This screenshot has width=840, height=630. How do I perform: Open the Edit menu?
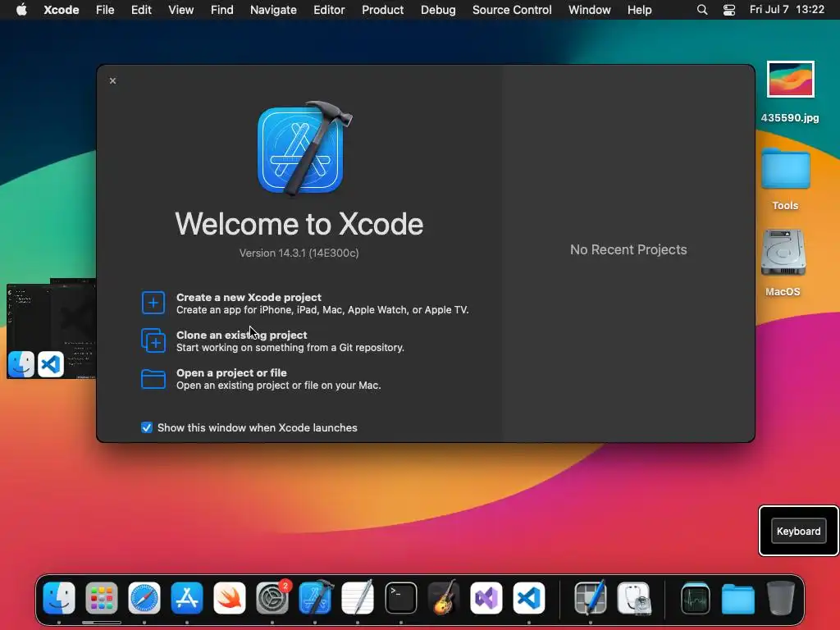click(141, 10)
